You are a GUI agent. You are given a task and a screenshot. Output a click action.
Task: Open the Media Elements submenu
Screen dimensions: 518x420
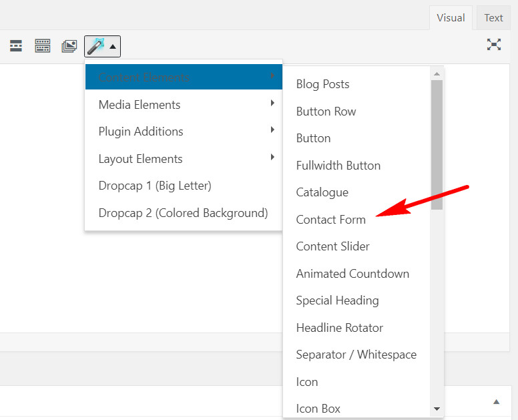[x=184, y=104]
